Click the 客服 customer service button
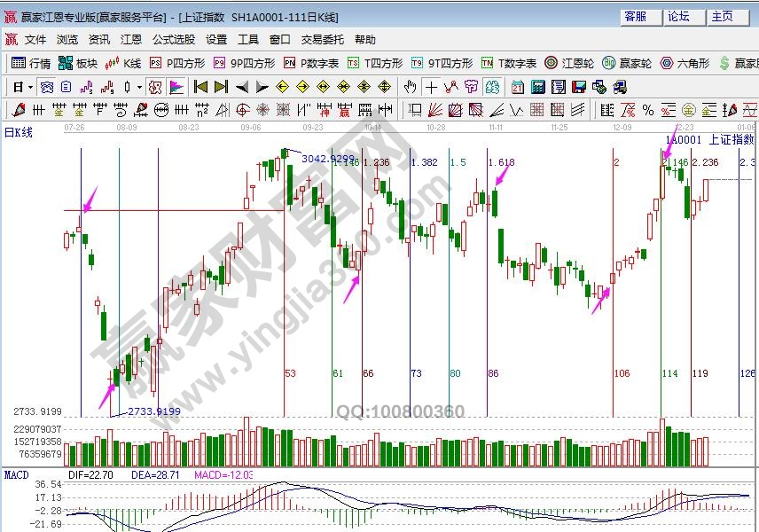The width and height of the screenshot is (759, 532). 635,17
